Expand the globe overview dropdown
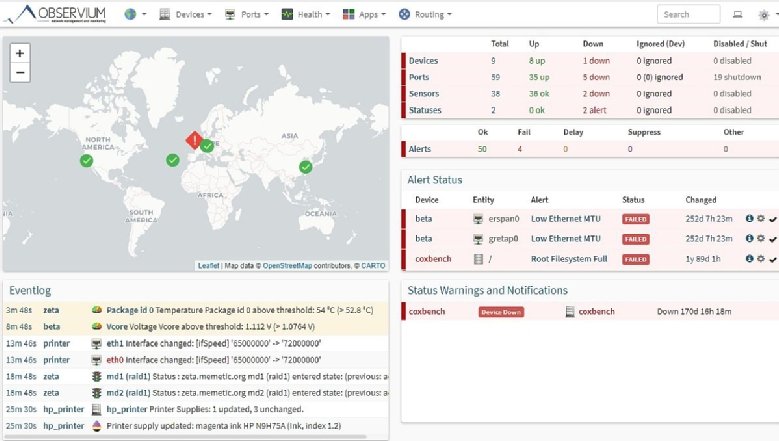 click(x=135, y=15)
